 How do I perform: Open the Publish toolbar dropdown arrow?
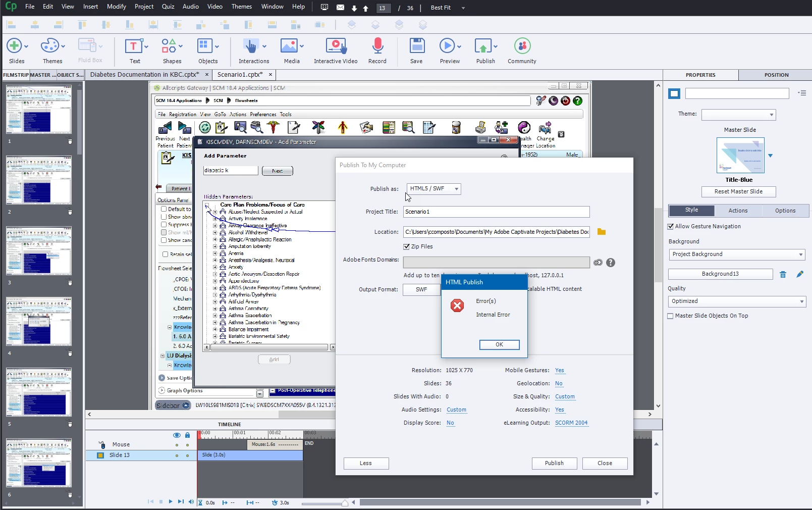point(496,46)
